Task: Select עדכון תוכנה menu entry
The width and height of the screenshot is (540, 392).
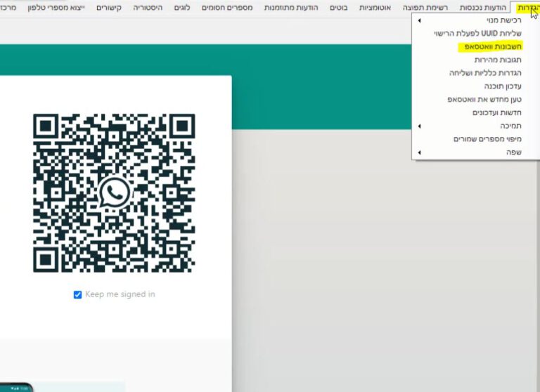Action: [x=475, y=86]
